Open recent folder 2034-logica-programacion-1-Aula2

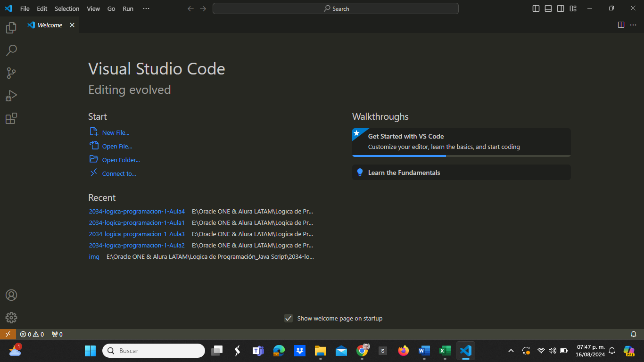(x=137, y=245)
